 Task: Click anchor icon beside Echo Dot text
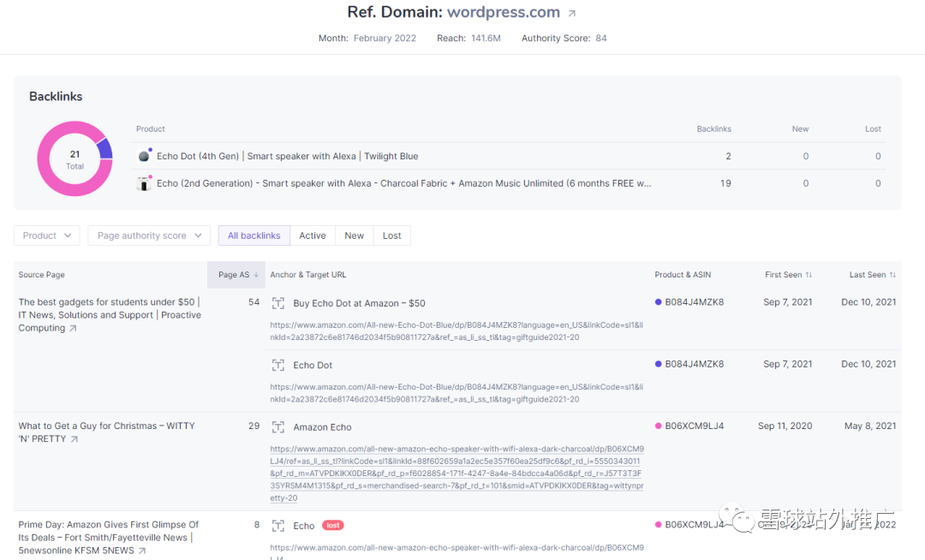pos(278,366)
